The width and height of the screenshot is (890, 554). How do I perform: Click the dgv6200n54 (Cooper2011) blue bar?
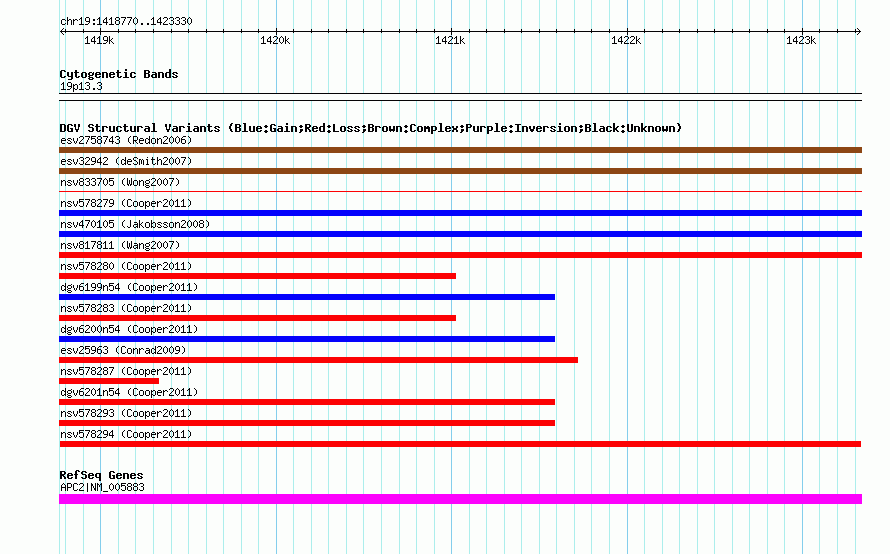(x=307, y=339)
